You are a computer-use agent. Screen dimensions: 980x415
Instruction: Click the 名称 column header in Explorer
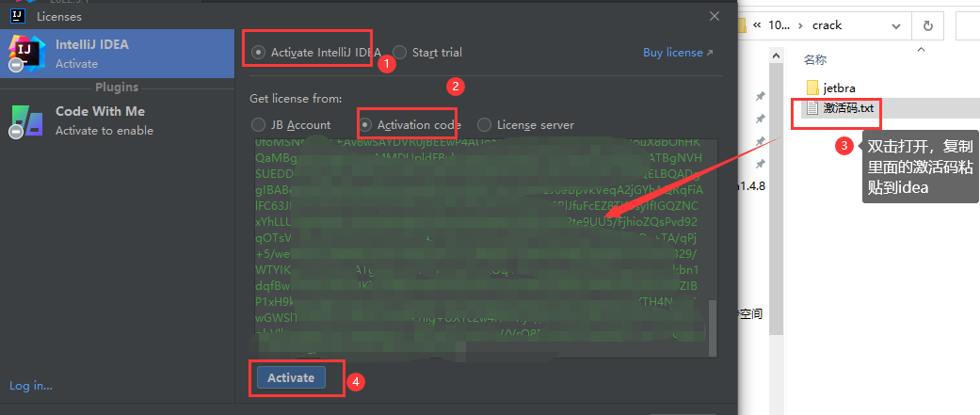815,60
